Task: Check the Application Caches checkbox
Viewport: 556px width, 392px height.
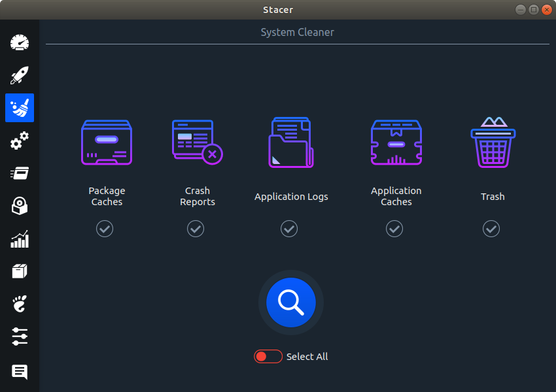Action: (394, 229)
